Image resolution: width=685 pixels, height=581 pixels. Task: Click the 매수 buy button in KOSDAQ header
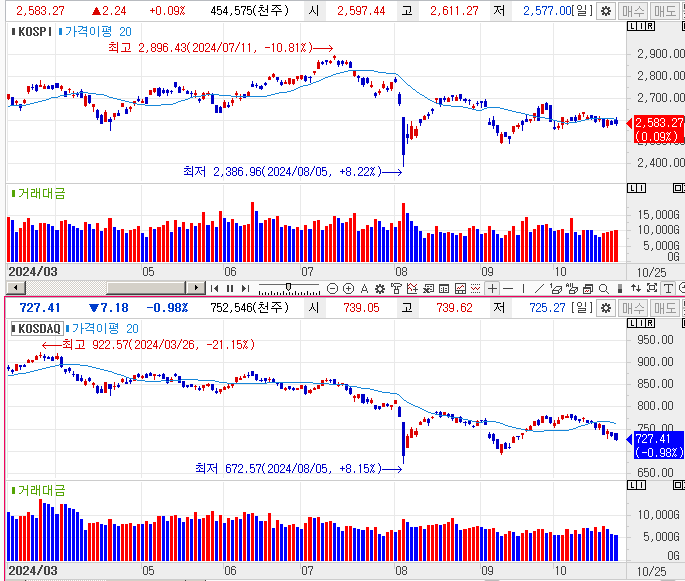(x=633, y=308)
